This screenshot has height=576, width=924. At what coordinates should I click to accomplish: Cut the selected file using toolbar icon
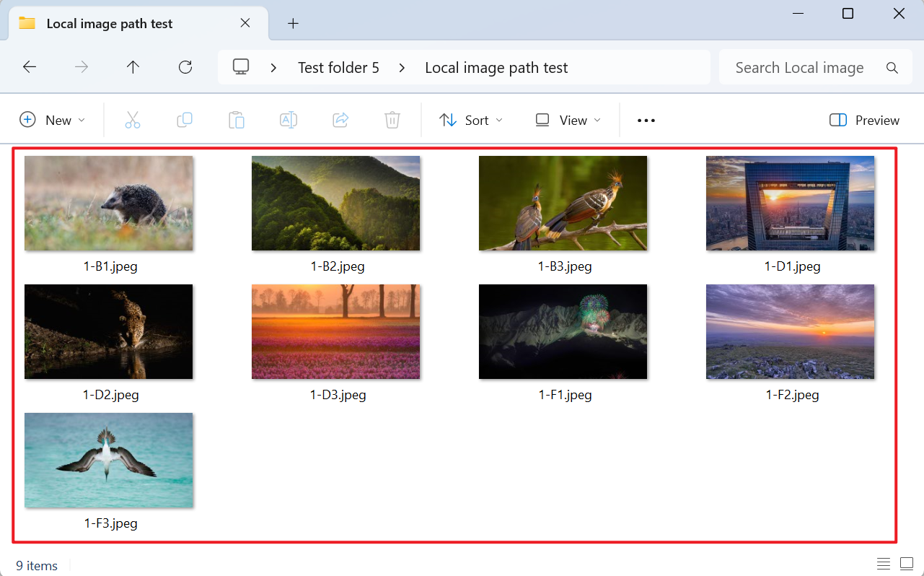pos(133,120)
